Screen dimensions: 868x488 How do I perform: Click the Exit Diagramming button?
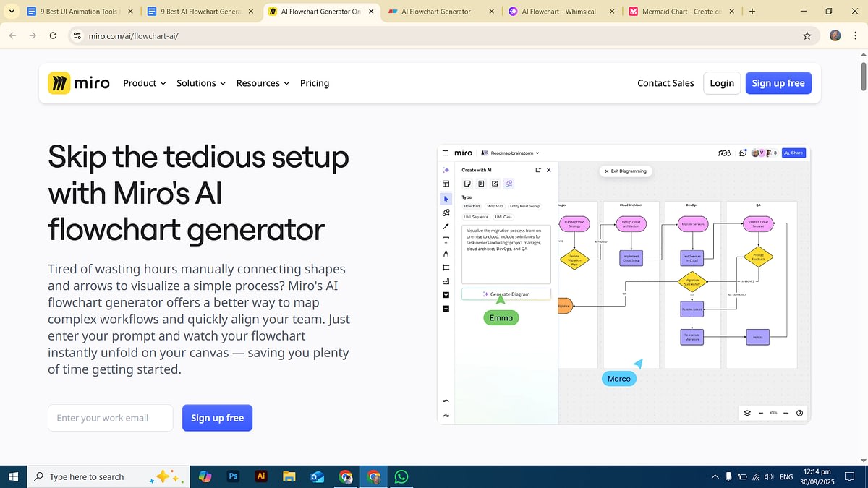(x=626, y=171)
